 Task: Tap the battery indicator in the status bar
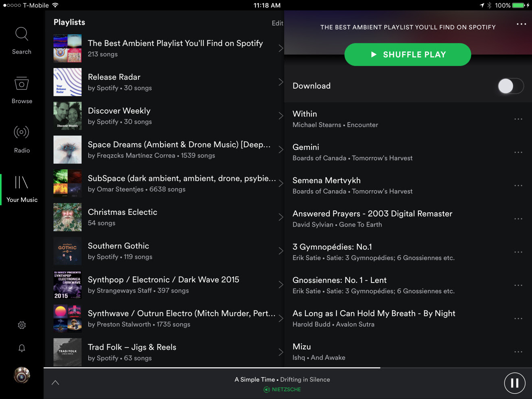[518, 5]
